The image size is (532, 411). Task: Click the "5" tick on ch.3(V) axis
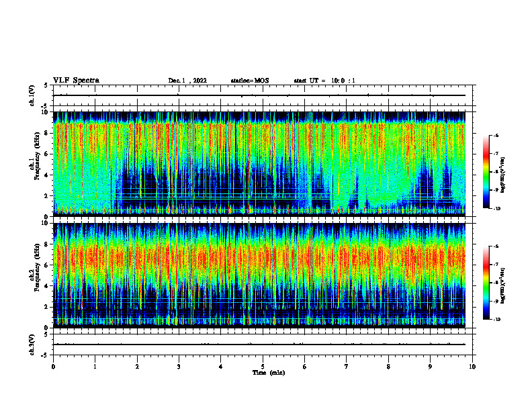pos(46,334)
